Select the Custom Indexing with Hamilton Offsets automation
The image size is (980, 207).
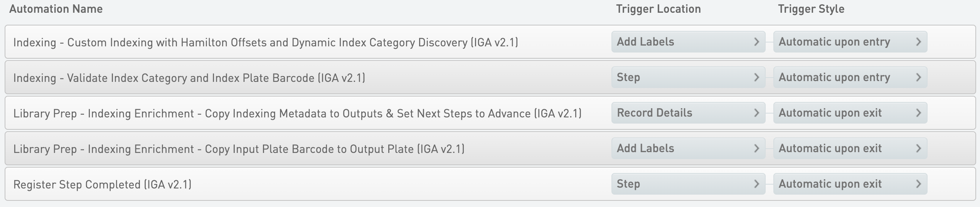(x=265, y=42)
